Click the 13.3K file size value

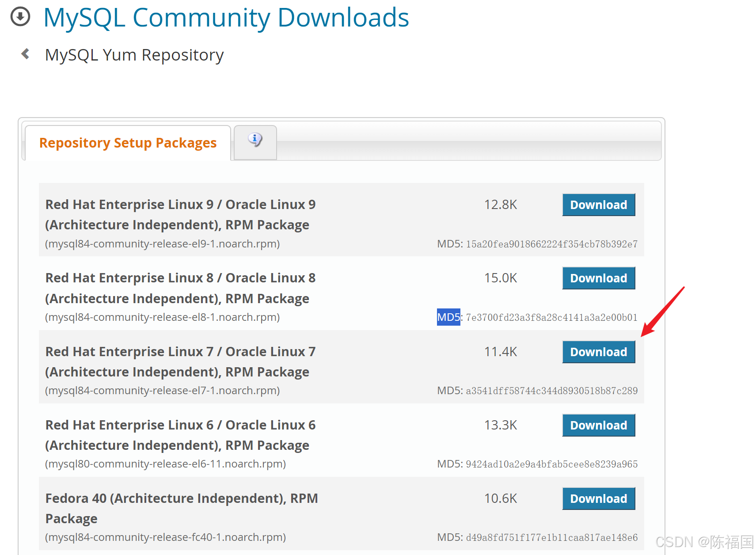tap(501, 425)
